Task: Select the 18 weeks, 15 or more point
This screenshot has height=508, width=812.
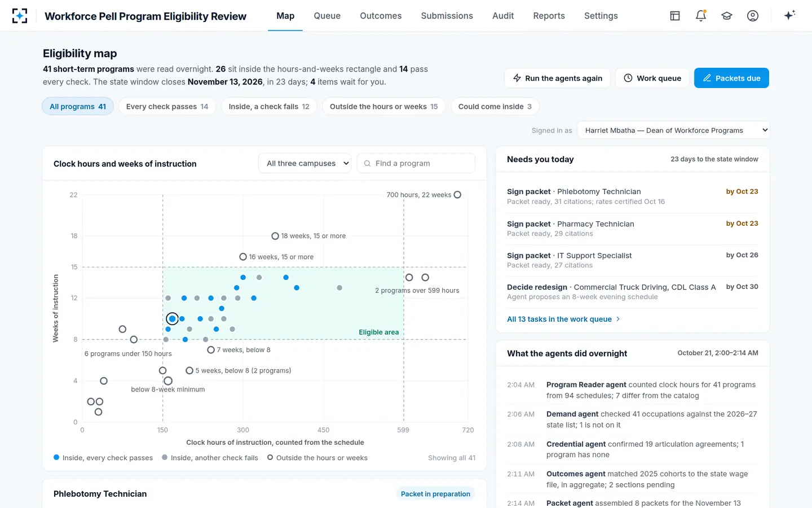Action: [275, 236]
